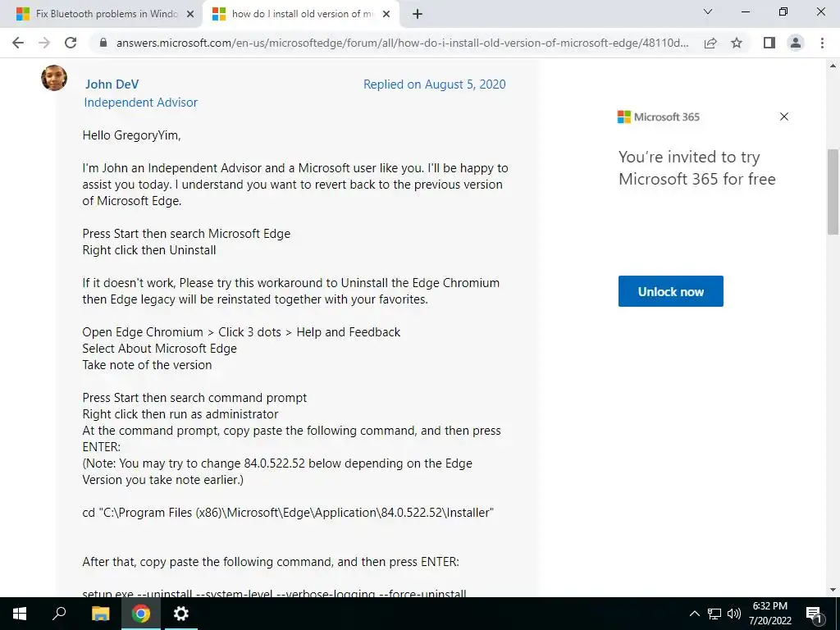This screenshot has height=630, width=840.
Task: Close the how do I install tab
Action: pos(386,15)
